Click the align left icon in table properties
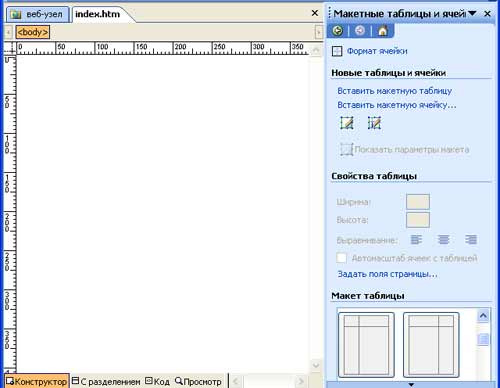The width and height of the screenshot is (500, 388). [416, 239]
